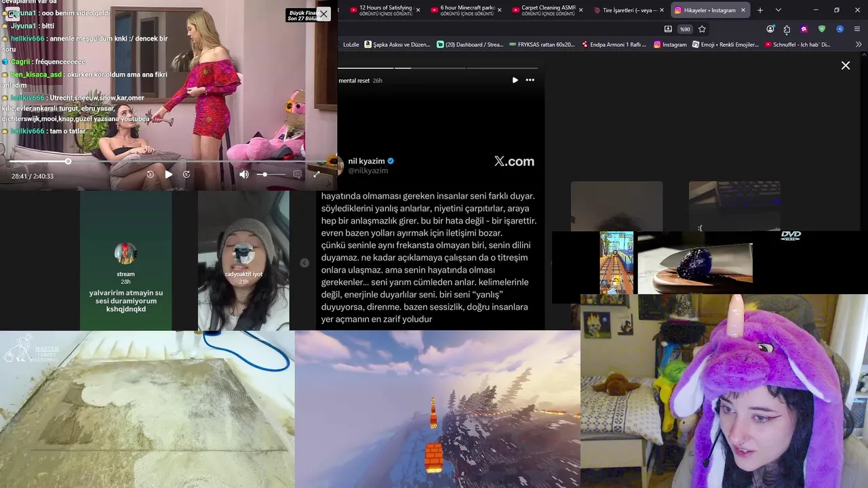
Task: Reset the %90 zoom level
Action: pos(685,29)
